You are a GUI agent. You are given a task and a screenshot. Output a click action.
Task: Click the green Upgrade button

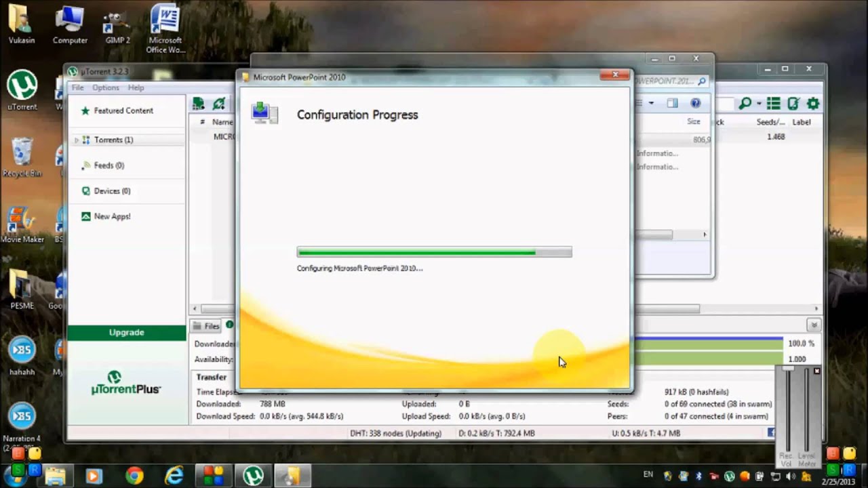(x=127, y=332)
